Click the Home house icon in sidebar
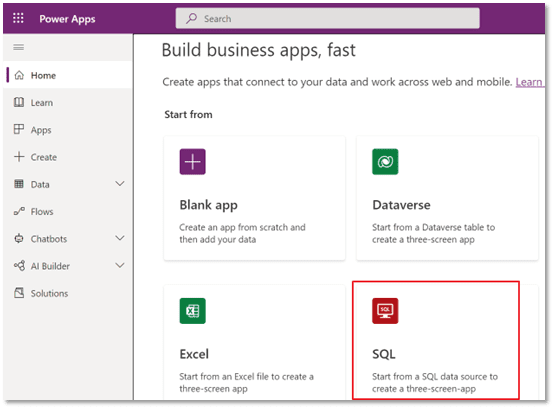This screenshot has width=554, height=409. pyautogui.click(x=19, y=75)
